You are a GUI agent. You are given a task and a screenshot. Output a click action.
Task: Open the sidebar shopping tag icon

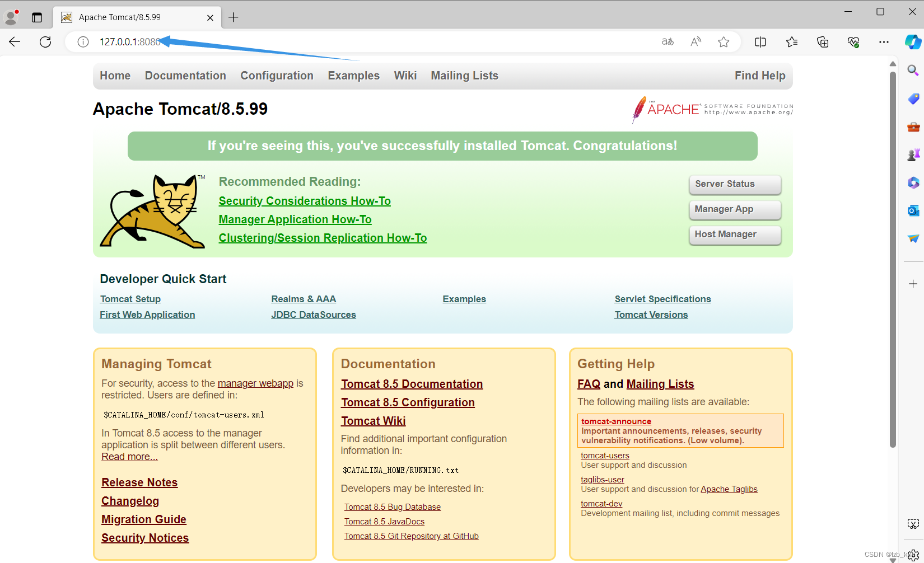tap(913, 98)
